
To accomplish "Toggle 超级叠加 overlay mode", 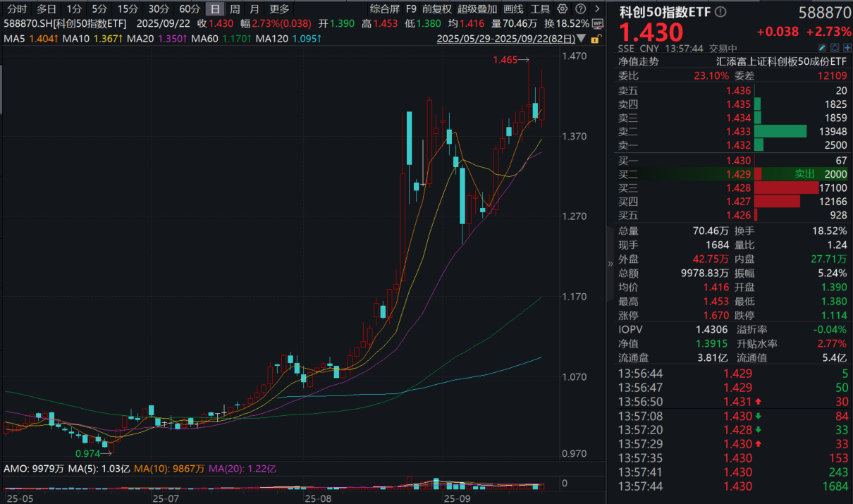I will (x=477, y=9).
